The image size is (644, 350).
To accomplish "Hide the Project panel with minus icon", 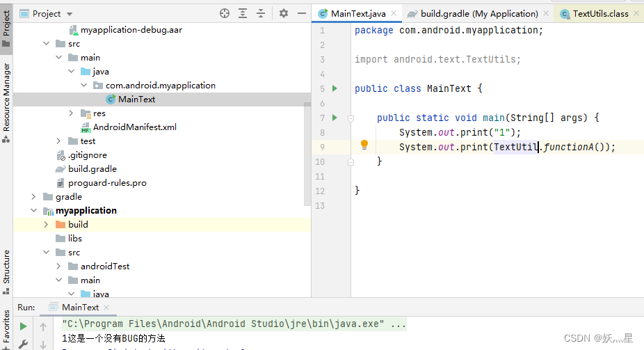I will [x=301, y=13].
